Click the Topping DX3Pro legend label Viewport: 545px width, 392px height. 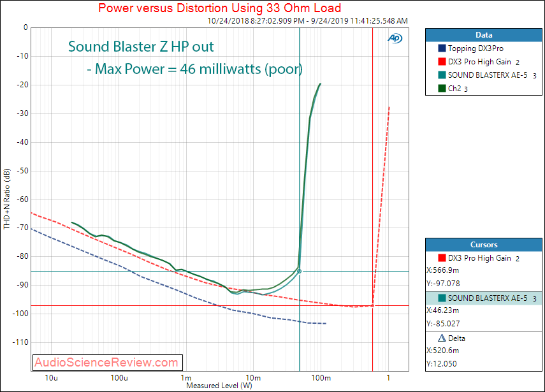pyautogui.click(x=476, y=48)
